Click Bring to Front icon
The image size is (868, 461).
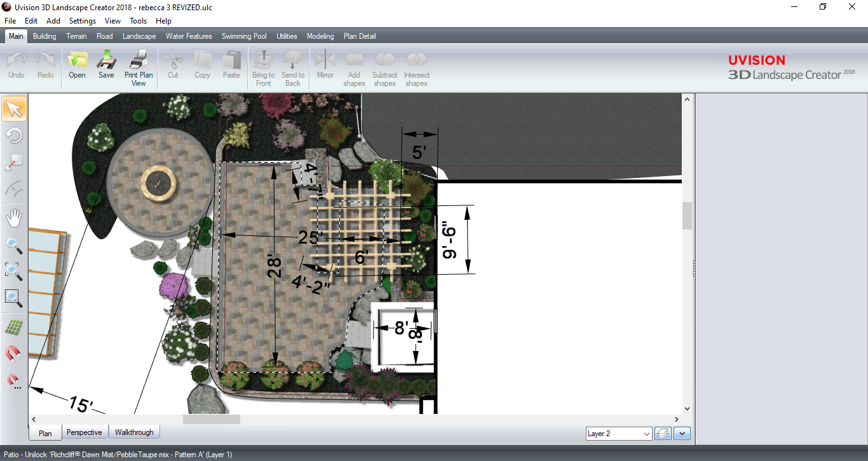point(263,69)
